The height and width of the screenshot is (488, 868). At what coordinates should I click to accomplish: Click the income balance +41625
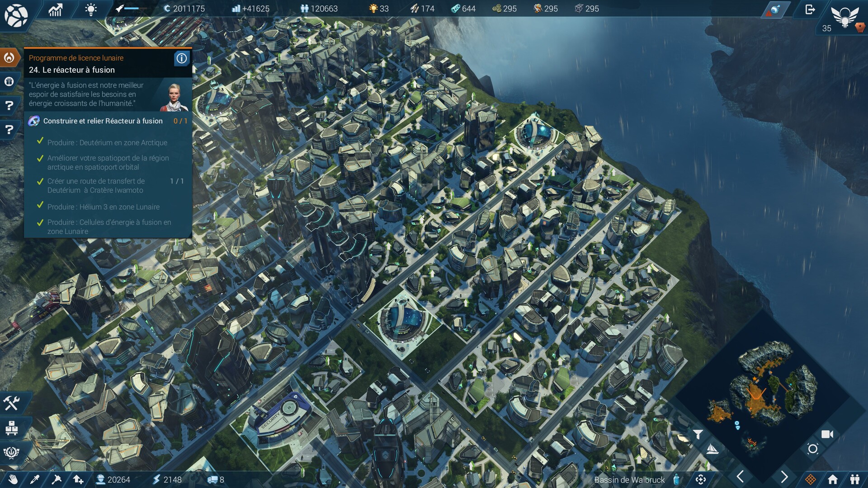click(x=250, y=9)
